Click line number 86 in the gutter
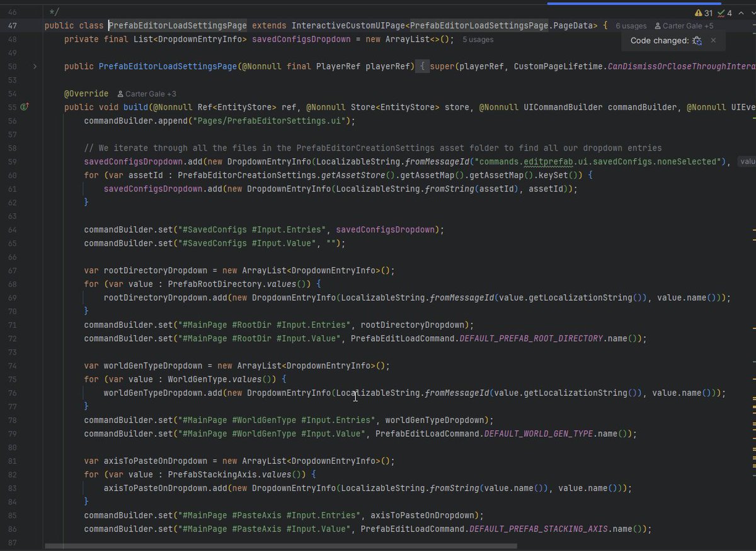The image size is (756, 551). pyautogui.click(x=13, y=529)
